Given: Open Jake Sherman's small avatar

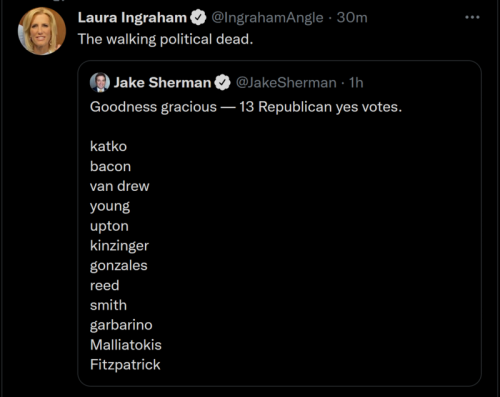Looking at the screenshot, I should (100, 82).
